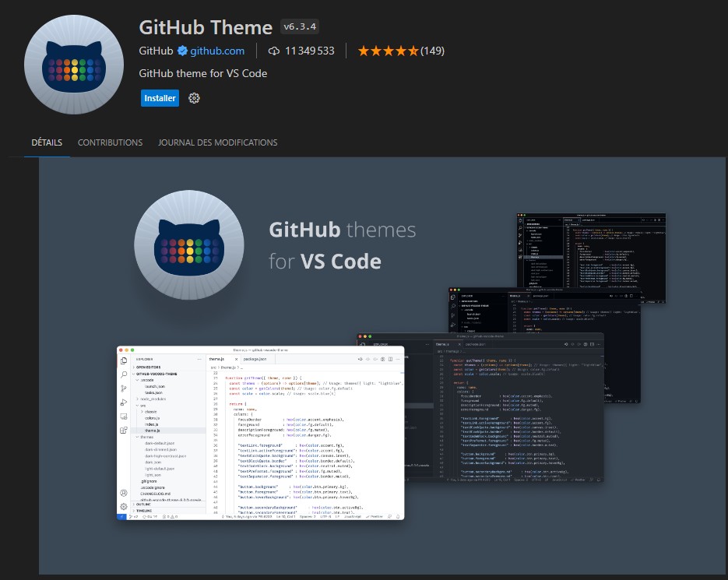Viewport: 728px width, 580px height.
Task: Click the verified publisher badge icon
Action: (x=182, y=51)
